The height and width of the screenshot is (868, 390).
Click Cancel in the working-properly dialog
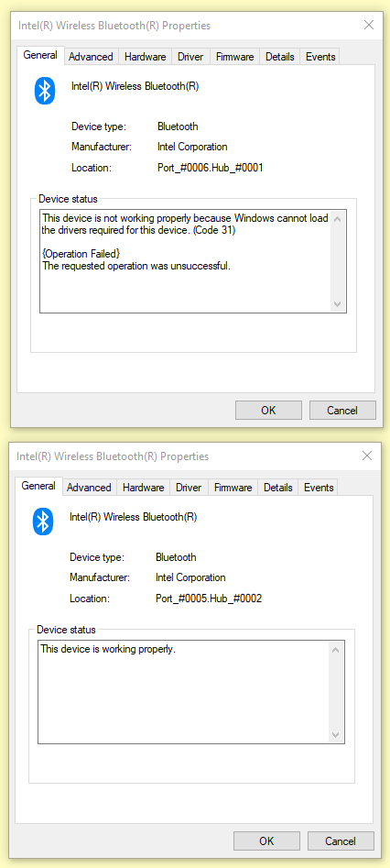(x=341, y=841)
